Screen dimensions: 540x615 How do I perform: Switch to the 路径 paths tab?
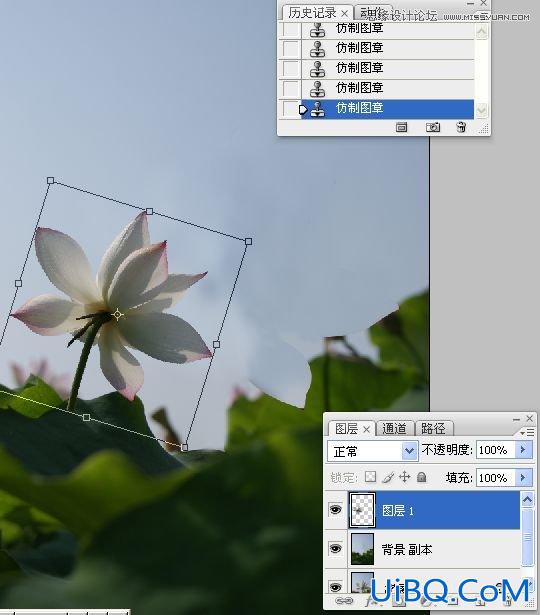[433, 428]
